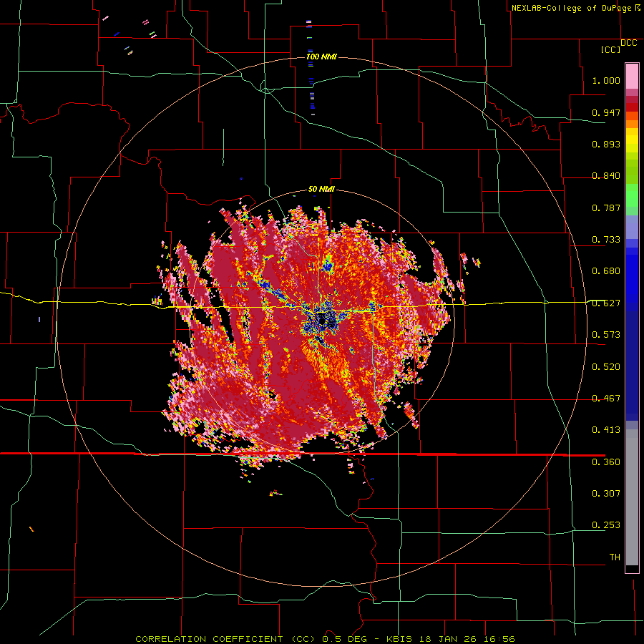Select the 0.413 scale value
644x644 pixels.
click(x=606, y=430)
